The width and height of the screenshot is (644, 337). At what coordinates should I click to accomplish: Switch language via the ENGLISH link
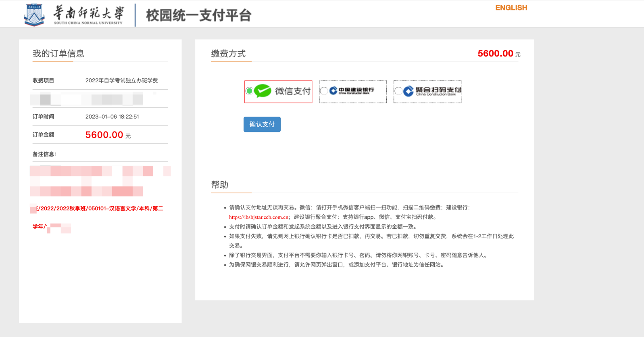511,8
